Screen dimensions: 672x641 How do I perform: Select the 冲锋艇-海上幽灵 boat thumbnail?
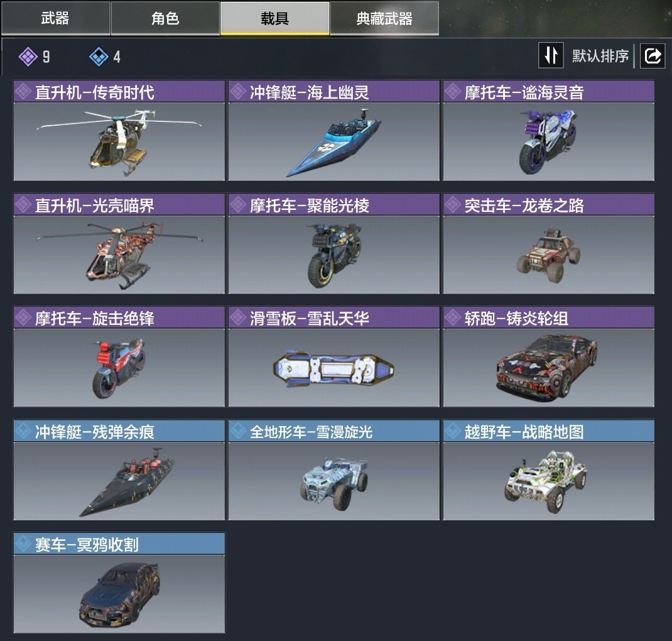point(334,141)
